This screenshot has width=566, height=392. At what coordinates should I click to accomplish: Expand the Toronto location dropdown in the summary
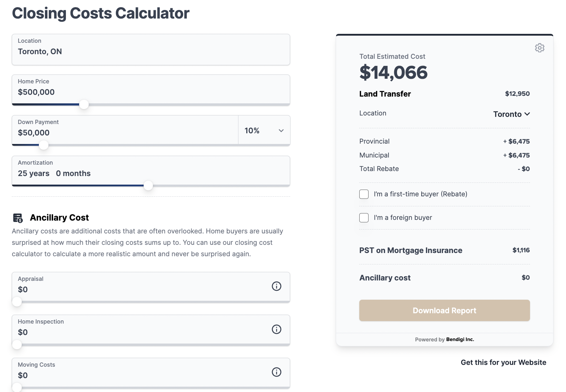pyautogui.click(x=512, y=114)
